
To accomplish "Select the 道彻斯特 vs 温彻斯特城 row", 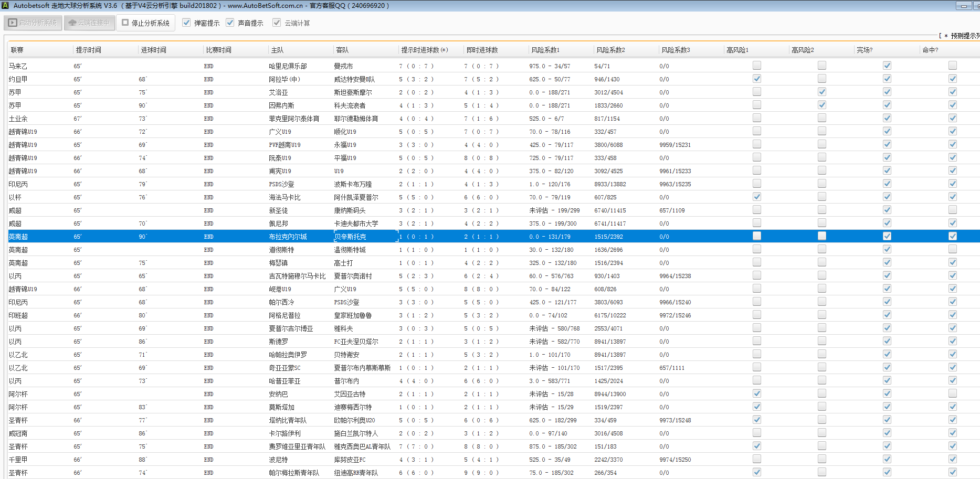I will (x=315, y=250).
